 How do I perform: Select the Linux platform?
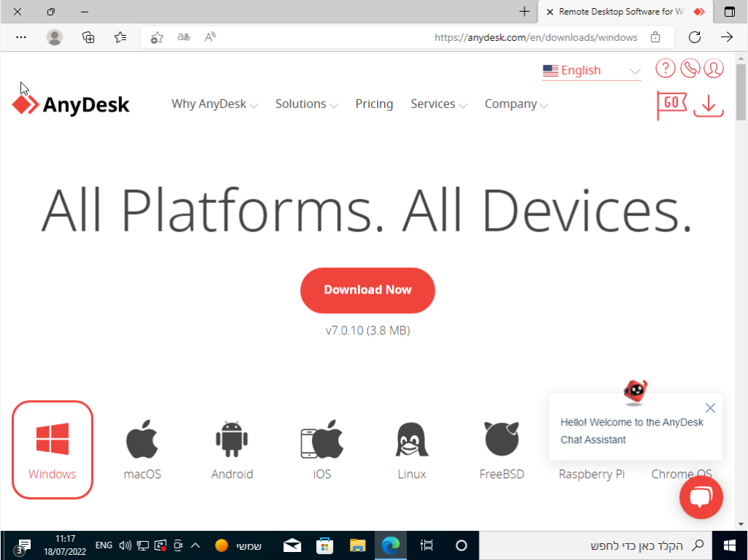[412, 450]
